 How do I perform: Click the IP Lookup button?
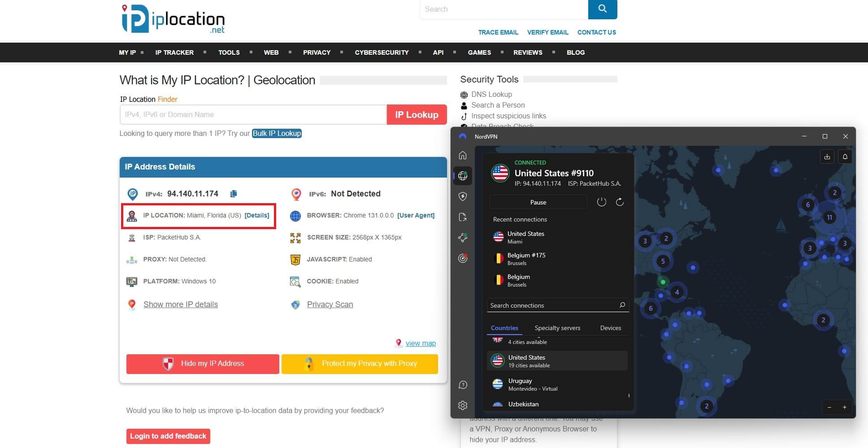417,114
